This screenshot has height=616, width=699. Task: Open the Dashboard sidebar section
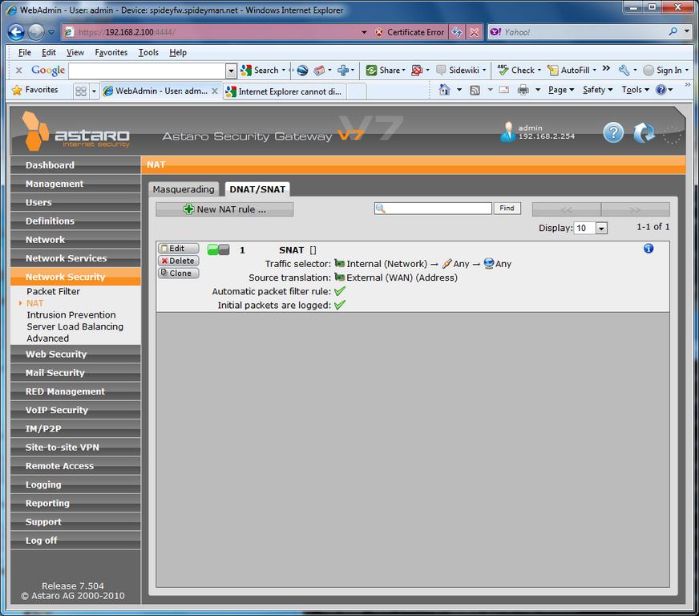click(75, 165)
